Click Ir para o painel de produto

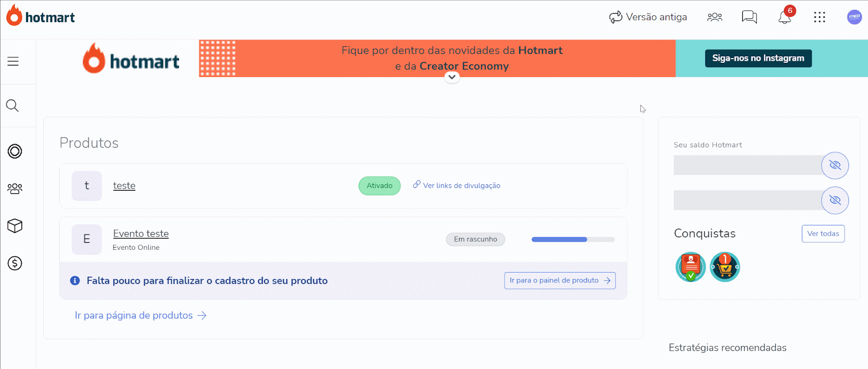pyautogui.click(x=560, y=281)
